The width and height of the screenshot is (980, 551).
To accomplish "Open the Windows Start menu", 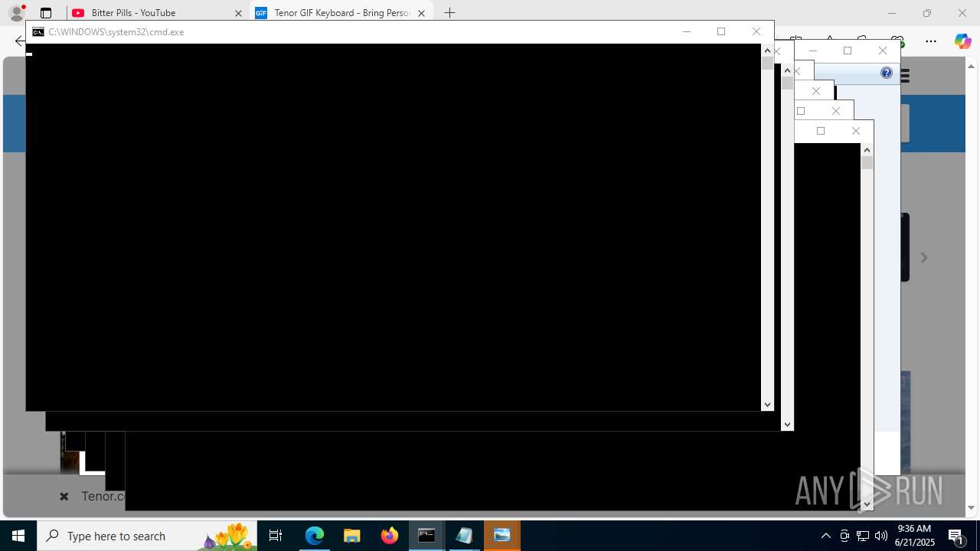I will point(18,536).
